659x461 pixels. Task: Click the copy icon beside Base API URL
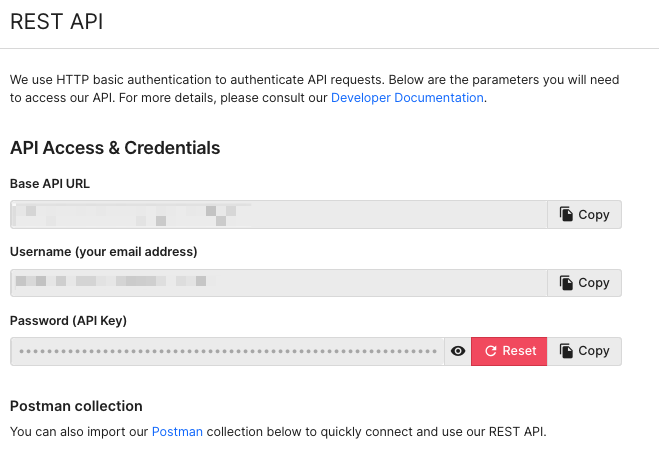click(x=566, y=214)
